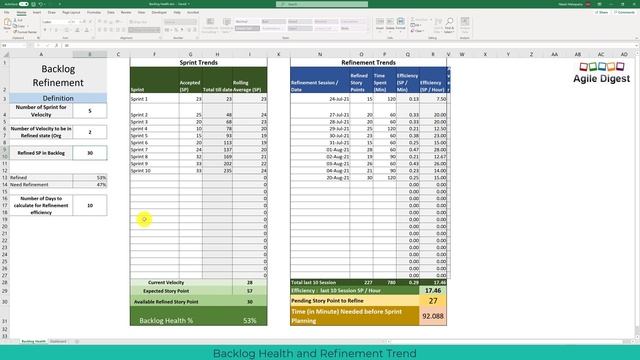Image resolution: width=640 pixels, height=360 pixels.
Task: Switch to the Developer tab
Action: point(159,13)
